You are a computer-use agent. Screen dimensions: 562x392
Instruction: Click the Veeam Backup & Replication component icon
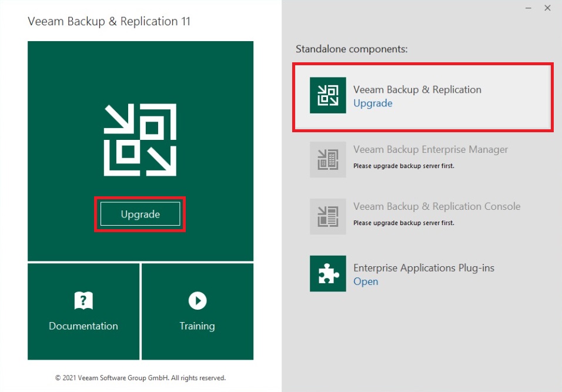328,95
